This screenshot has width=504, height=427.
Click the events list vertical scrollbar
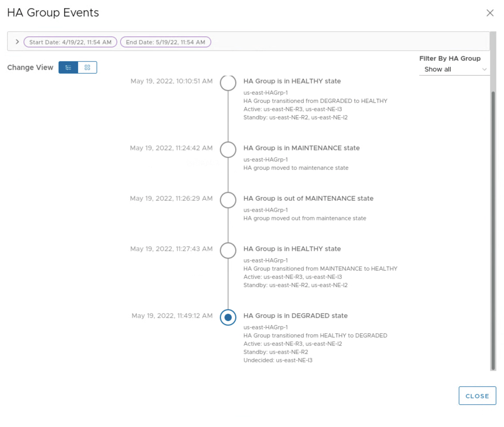point(493,230)
